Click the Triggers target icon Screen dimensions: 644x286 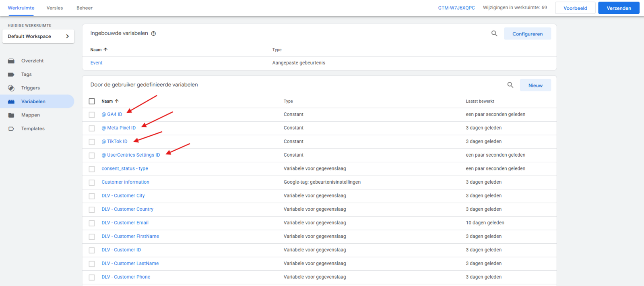point(11,88)
